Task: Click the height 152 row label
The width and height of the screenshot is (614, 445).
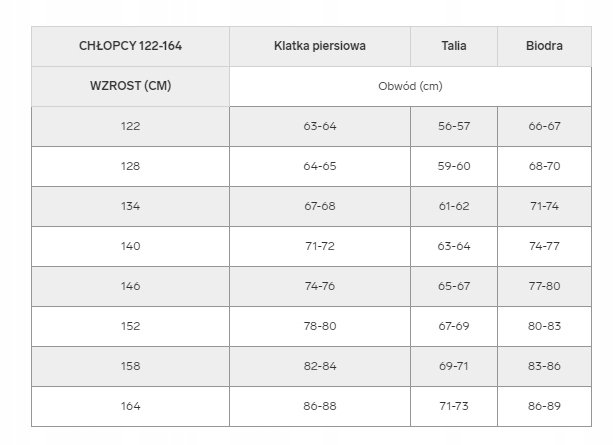Action: point(130,326)
